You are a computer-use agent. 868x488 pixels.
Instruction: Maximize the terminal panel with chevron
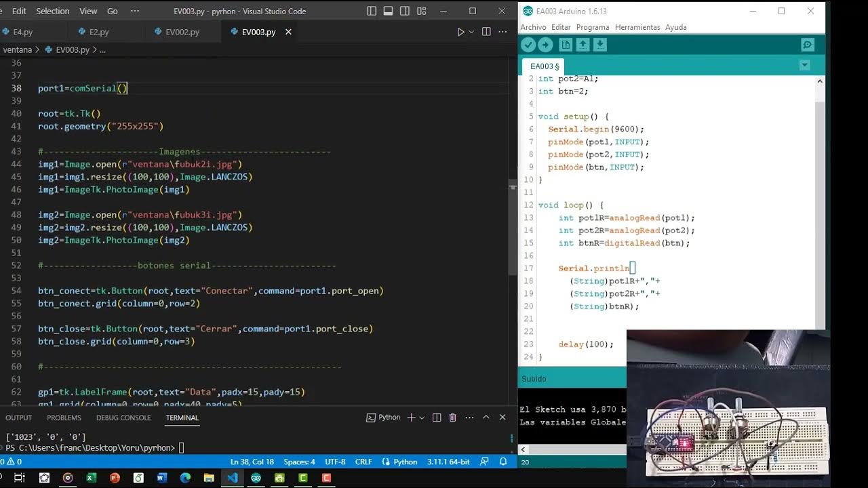pos(486,418)
